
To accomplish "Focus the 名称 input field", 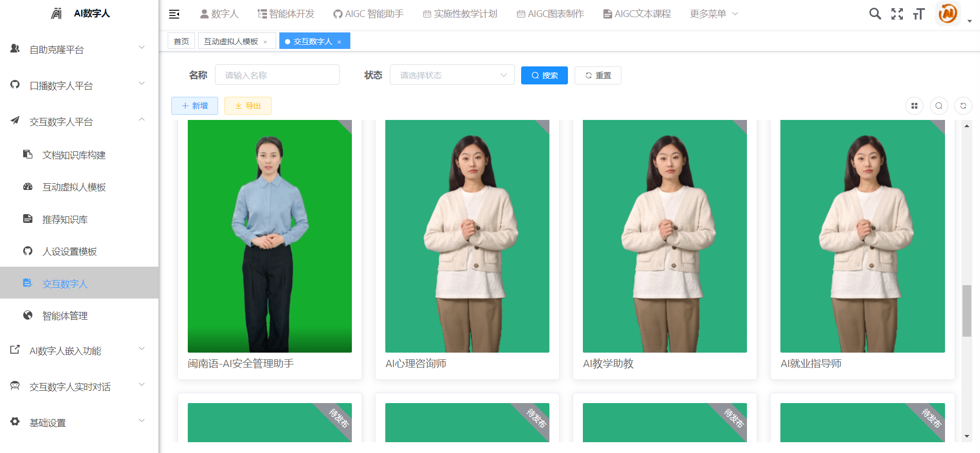I will [277, 75].
